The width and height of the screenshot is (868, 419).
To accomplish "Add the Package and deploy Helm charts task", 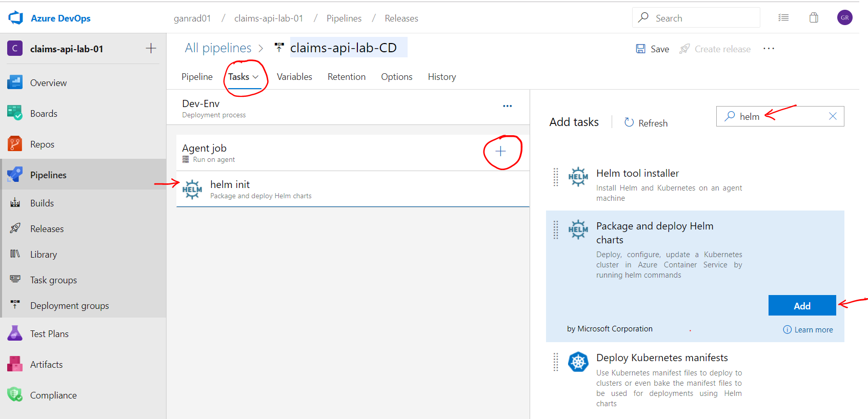I will [802, 305].
